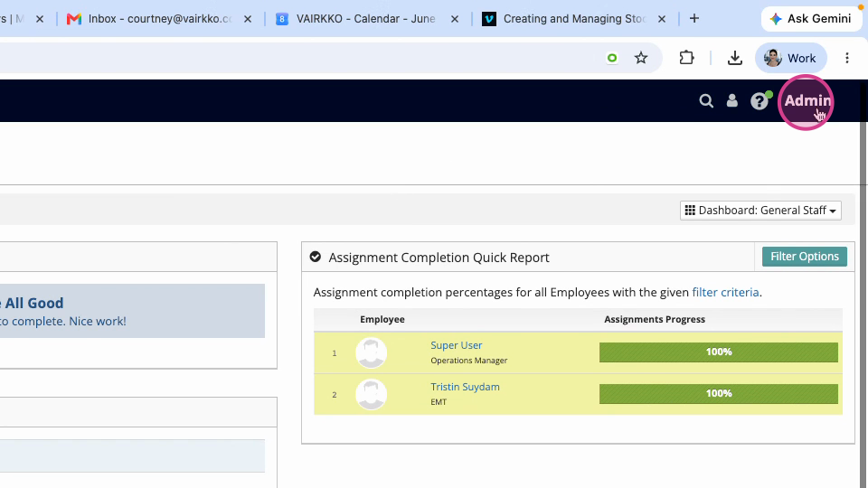The image size is (868, 488).
Task: Switch to Creating and Managing Stock tab
Action: click(x=573, y=19)
